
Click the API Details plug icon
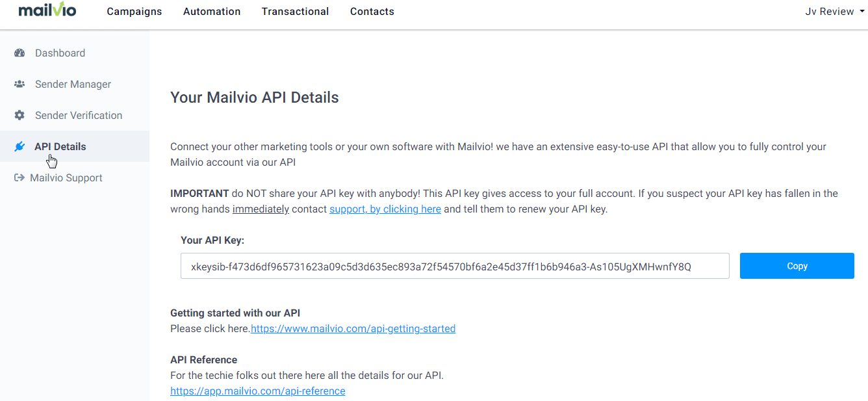(x=19, y=147)
